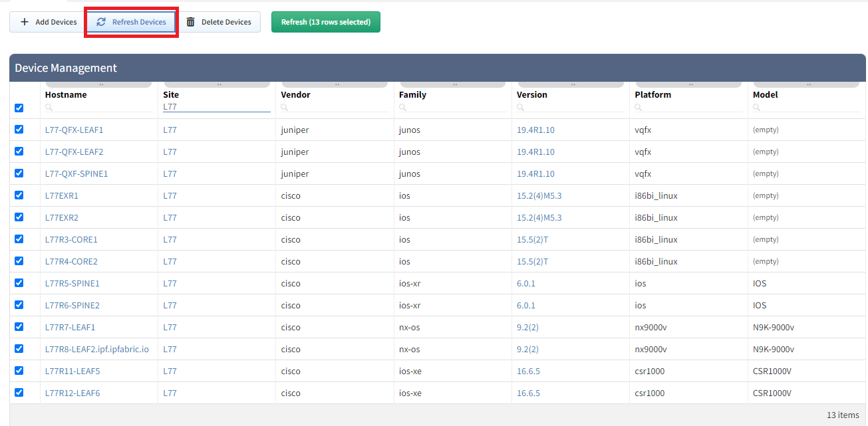Click version 15.2(4)M5.3 in L77EXR1 row
The width and height of the screenshot is (868, 426).
[539, 195]
